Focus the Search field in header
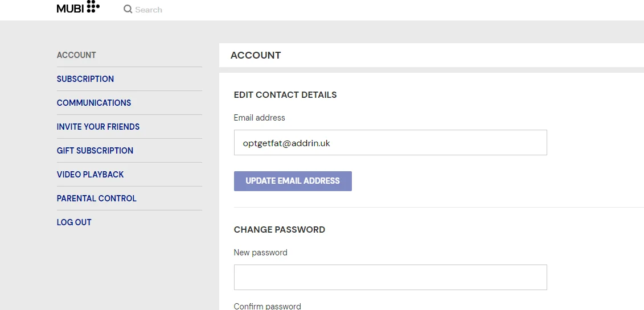This screenshot has height=310, width=644. point(149,10)
